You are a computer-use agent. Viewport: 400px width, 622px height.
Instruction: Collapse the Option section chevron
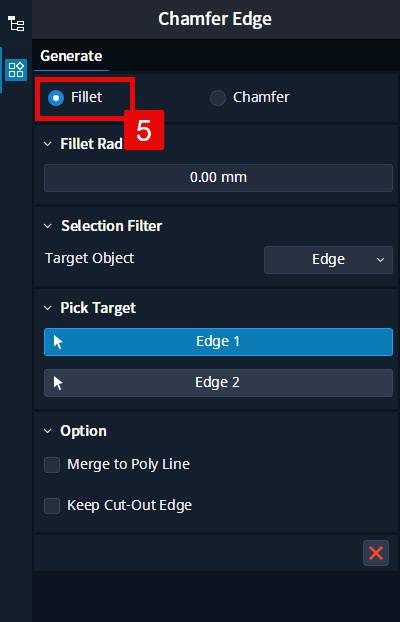pos(48,431)
